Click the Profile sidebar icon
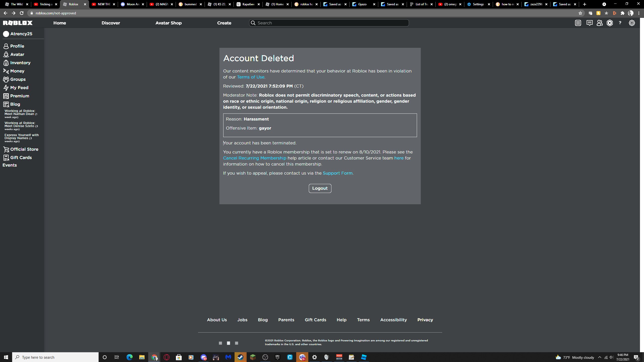Screen dimensions: 644x362 6,46
